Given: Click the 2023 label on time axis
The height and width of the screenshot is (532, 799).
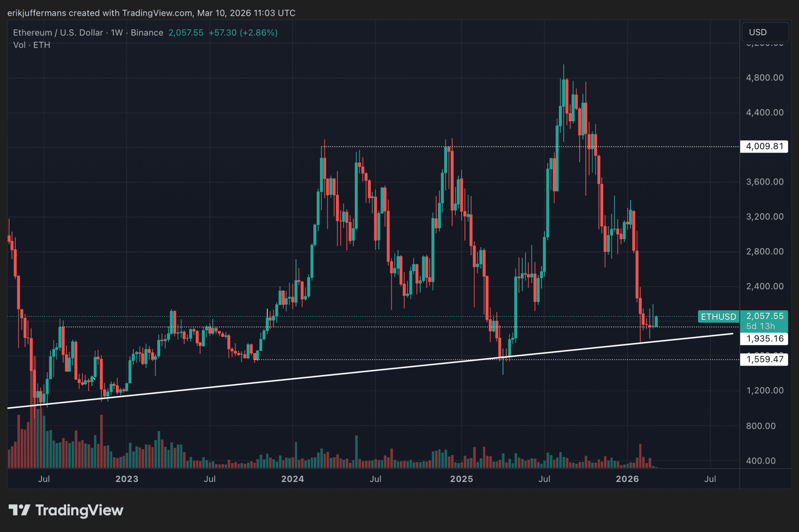Looking at the screenshot, I should [x=127, y=479].
